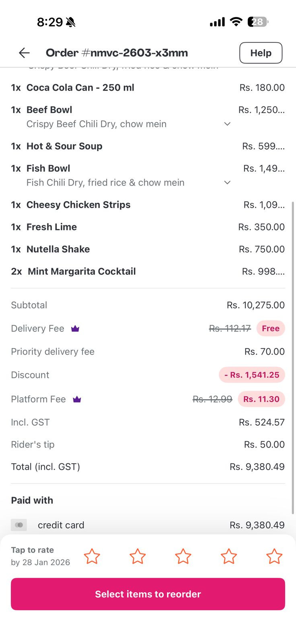This screenshot has width=296, height=644.
Task: Rate the order four stars
Action: click(x=229, y=556)
